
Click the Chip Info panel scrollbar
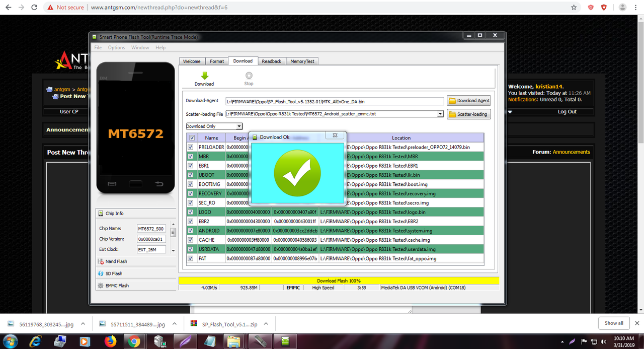click(173, 238)
